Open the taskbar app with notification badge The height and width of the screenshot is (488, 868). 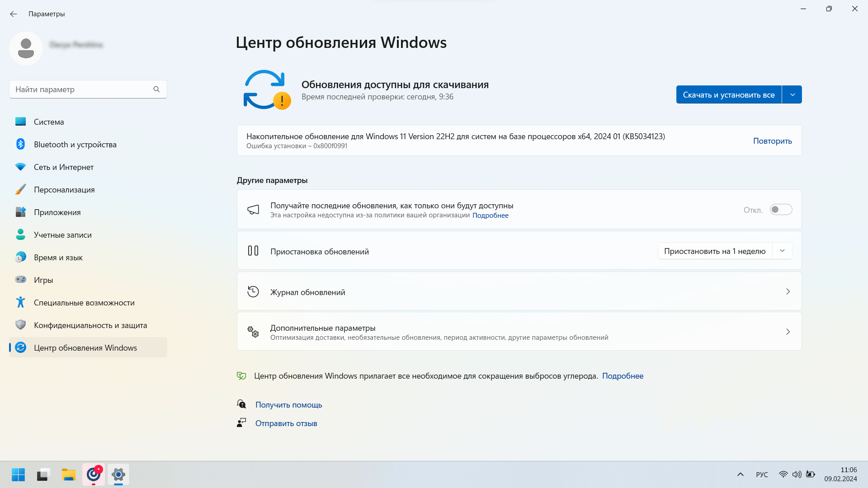[94, 474]
